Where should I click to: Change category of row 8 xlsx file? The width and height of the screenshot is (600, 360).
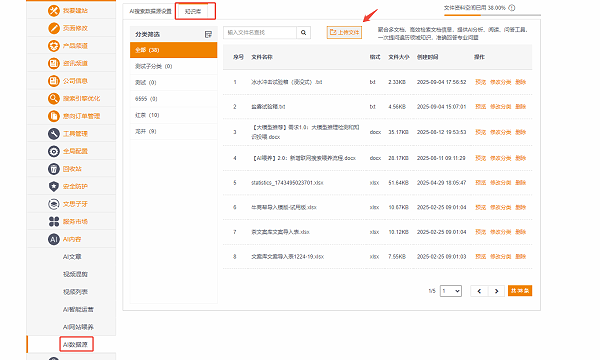501,257
